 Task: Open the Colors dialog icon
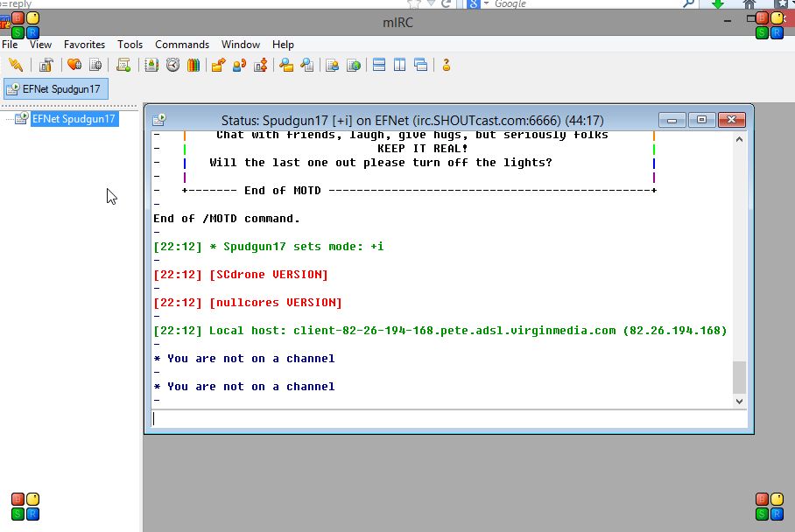coord(193,65)
